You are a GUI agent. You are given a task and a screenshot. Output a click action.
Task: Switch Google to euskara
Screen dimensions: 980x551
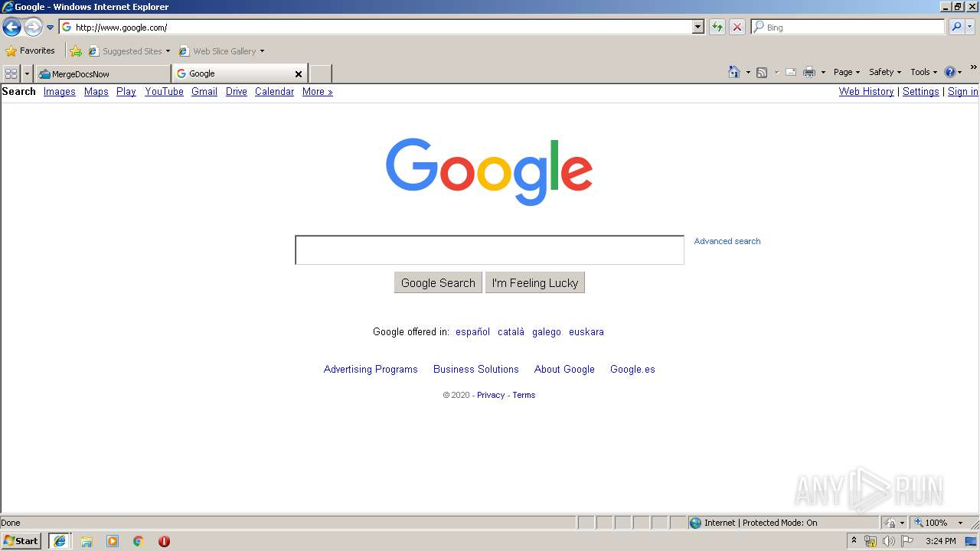point(586,332)
